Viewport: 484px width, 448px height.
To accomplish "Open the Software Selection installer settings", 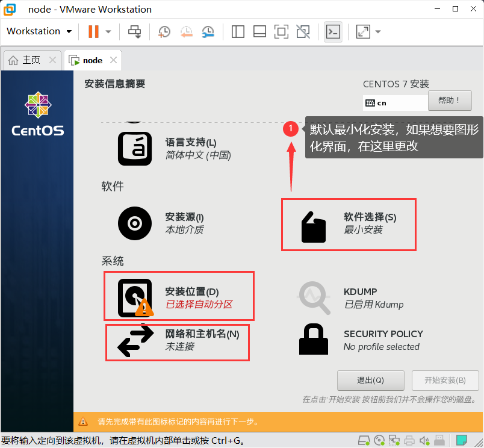I will point(348,224).
